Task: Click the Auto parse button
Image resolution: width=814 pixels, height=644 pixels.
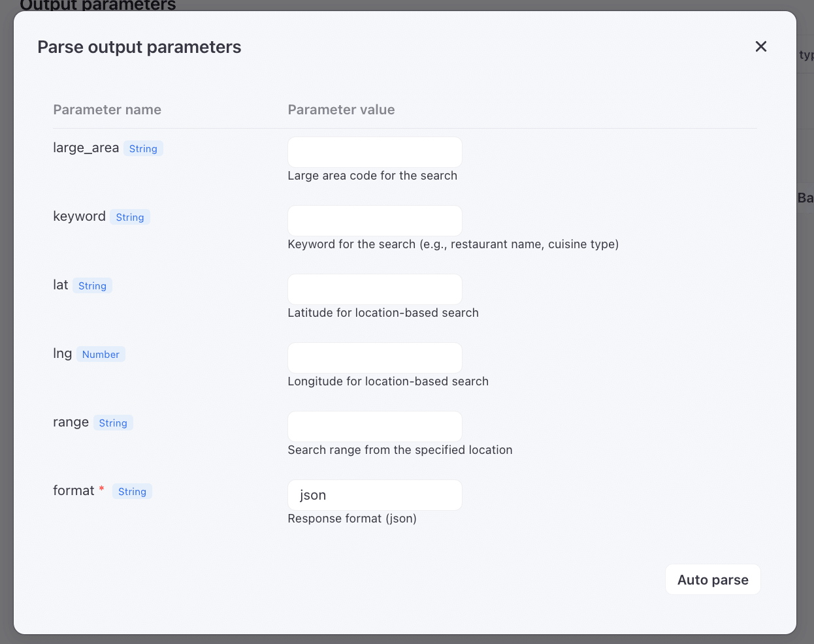Action: 713,580
